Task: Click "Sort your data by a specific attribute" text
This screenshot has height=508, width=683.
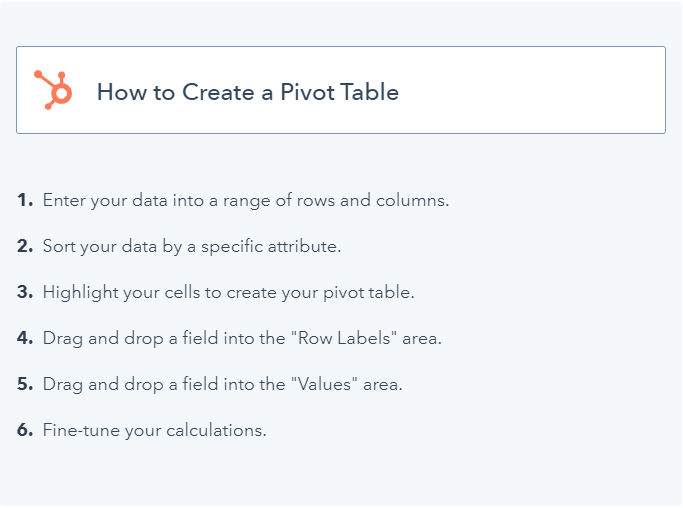Action: pos(192,247)
